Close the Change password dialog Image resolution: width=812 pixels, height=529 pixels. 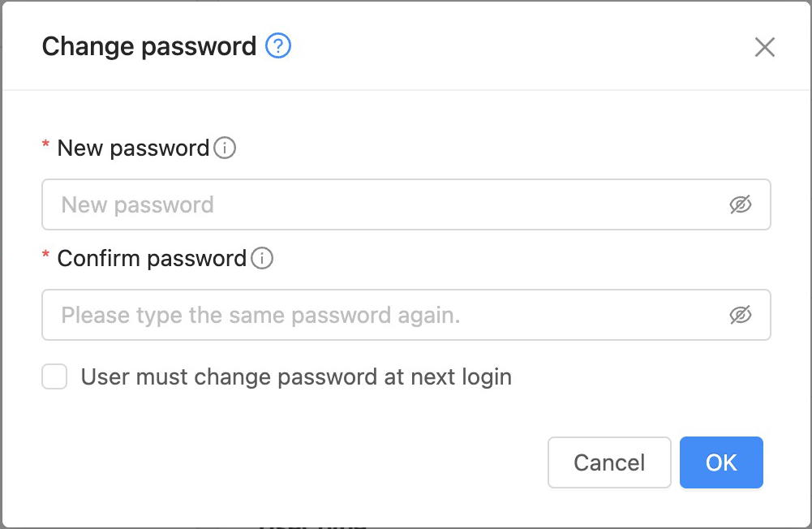(x=764, y=47)
